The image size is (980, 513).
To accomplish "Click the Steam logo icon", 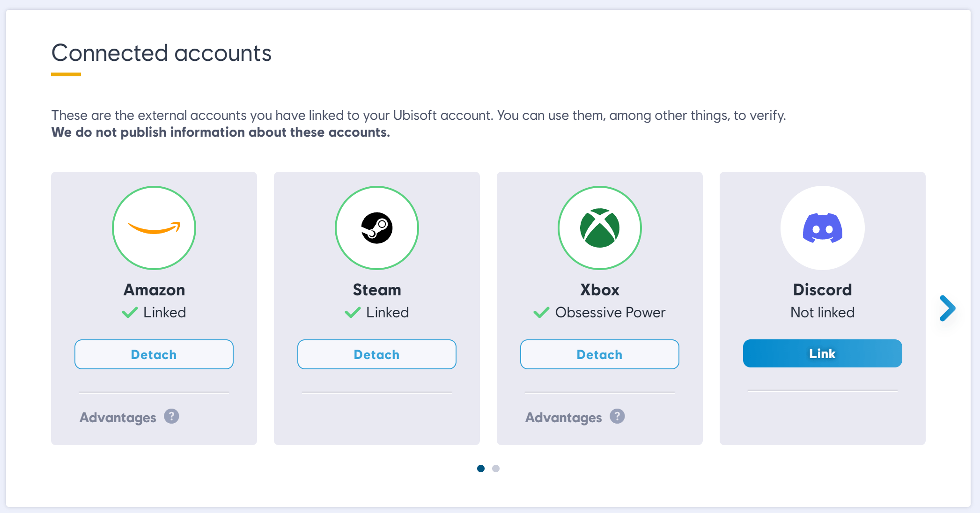I will (377, 228).
